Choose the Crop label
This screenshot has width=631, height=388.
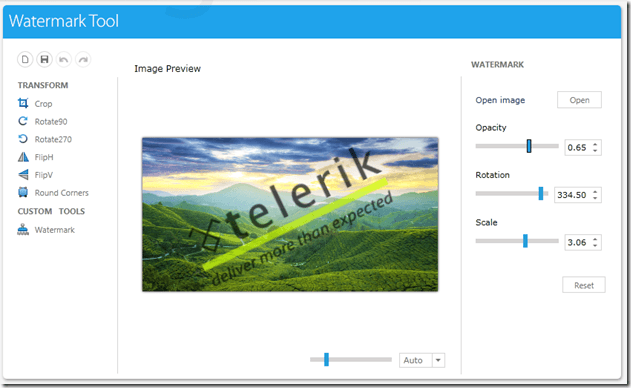(43, 104)
